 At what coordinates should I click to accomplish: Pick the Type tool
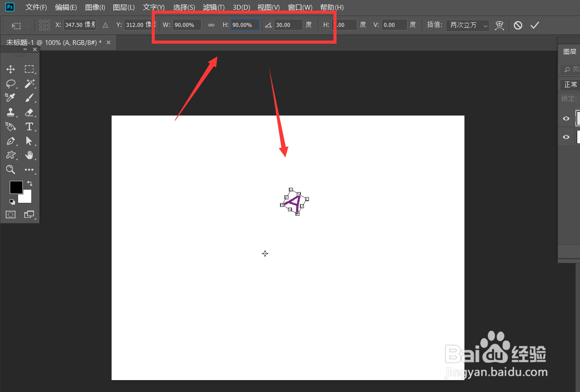pyautogui.click(x=30, y=127)
